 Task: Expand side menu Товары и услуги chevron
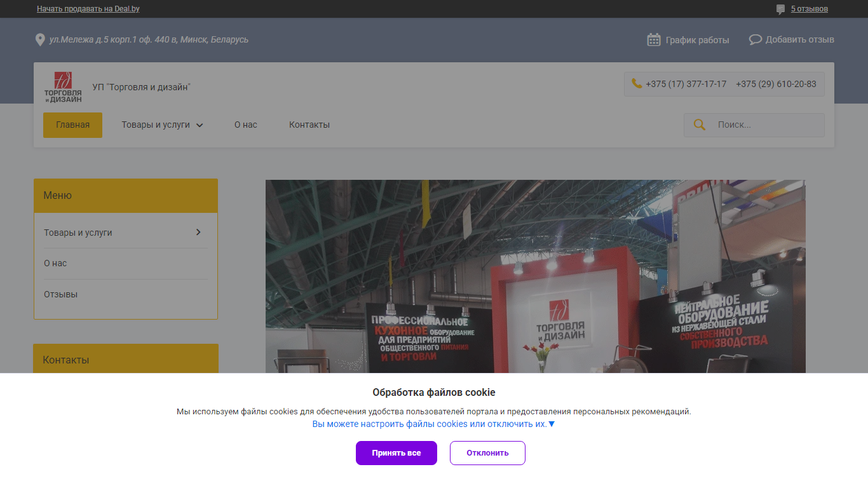[x=198, y=232]
